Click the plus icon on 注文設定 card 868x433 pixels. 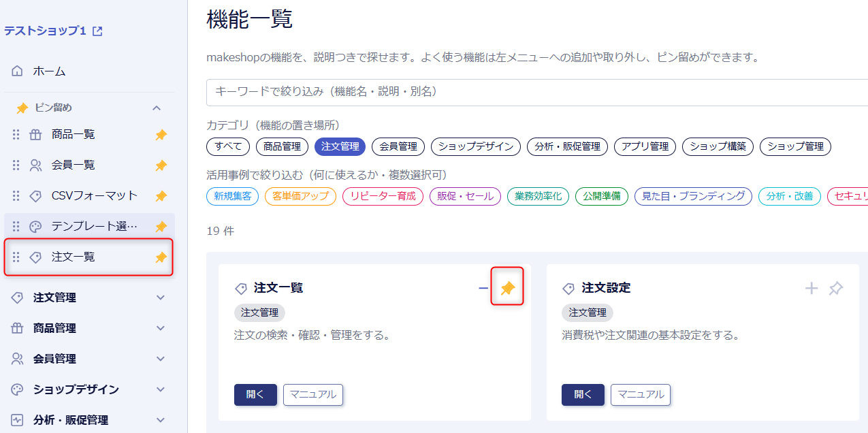point(811,289)
